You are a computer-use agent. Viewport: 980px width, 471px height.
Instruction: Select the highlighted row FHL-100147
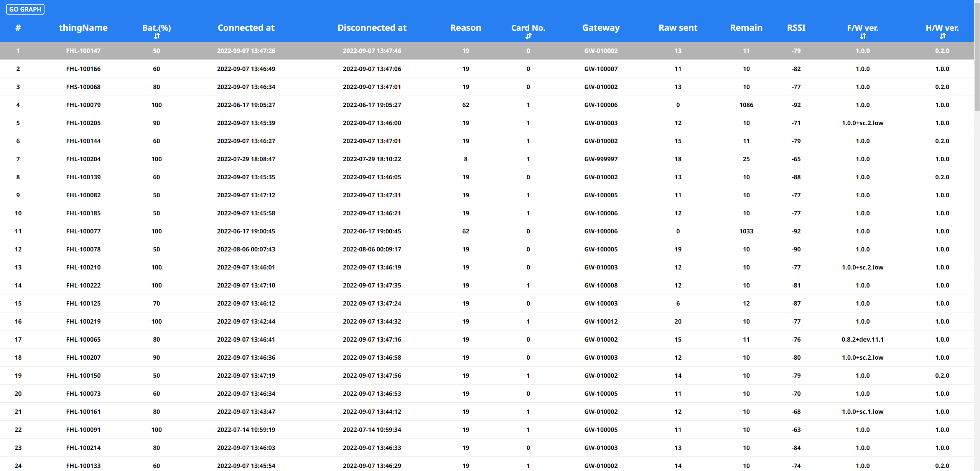[83, 51]
